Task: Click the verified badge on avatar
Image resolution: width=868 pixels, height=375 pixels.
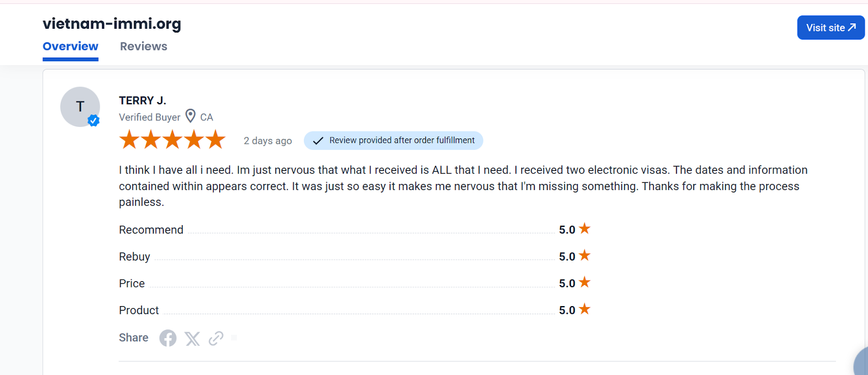Action: (93, 120)
